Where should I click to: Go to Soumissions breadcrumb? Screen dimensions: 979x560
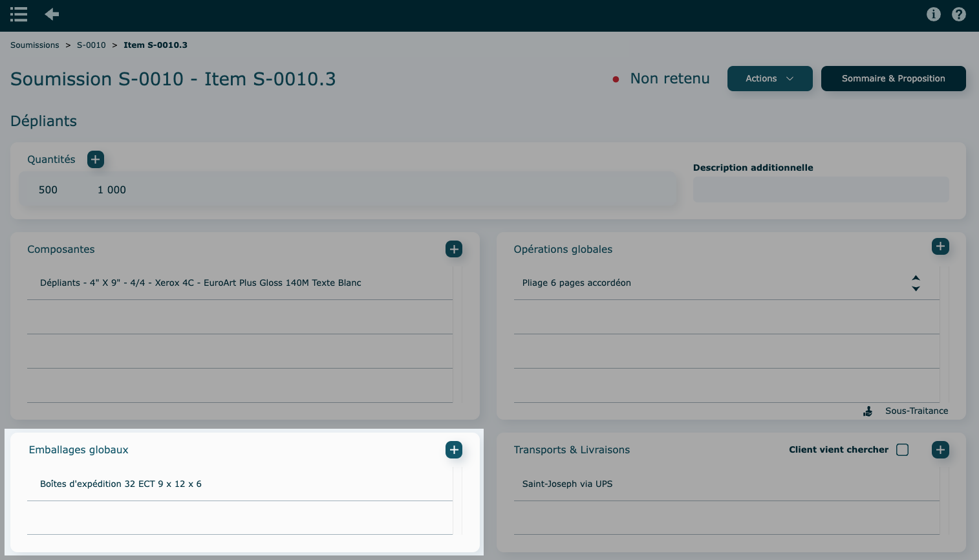point(35,45)
